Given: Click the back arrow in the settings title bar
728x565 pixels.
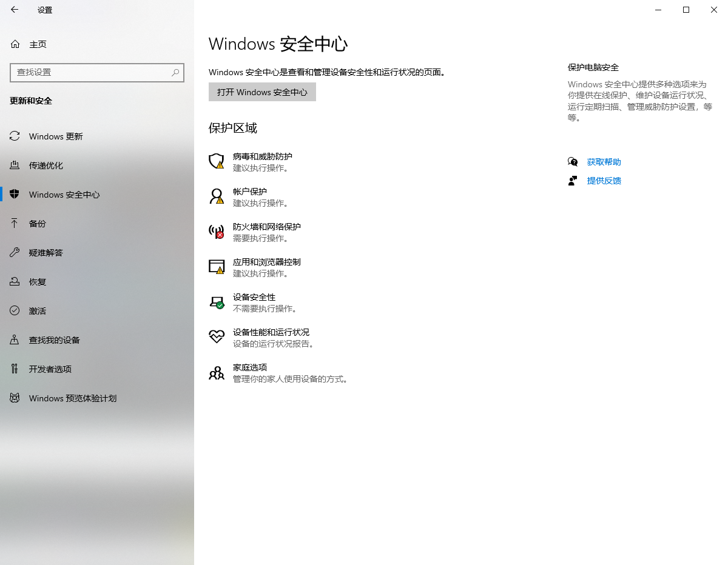Looking at the screenshot, I should point(15,10).
